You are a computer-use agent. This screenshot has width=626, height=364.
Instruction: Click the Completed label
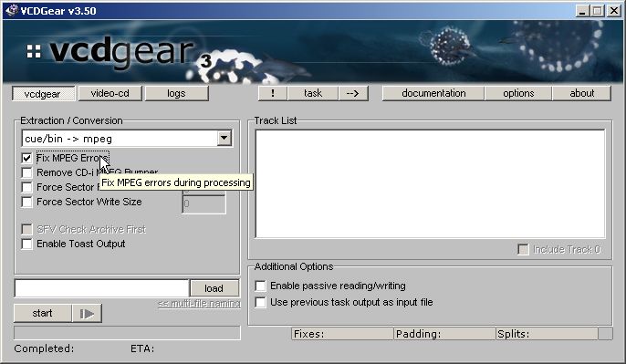click(x=44, y=348)
